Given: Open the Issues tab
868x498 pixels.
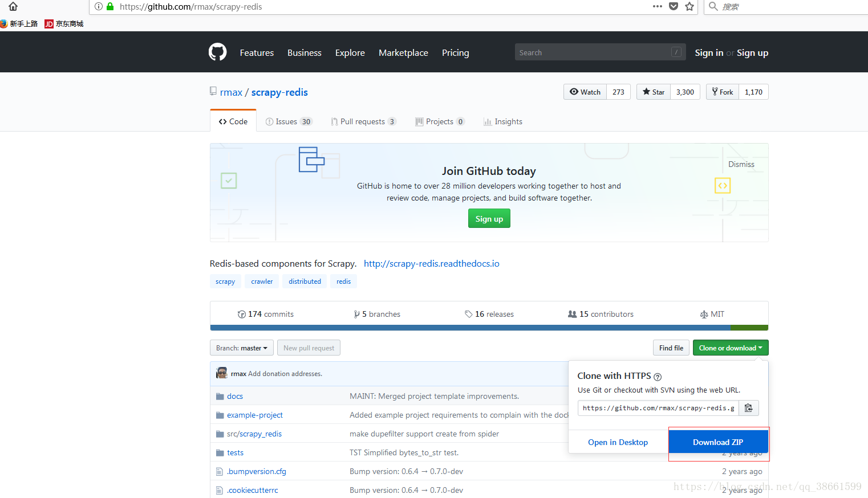Looking at the screenshot, I should click(x=289, y=121).
